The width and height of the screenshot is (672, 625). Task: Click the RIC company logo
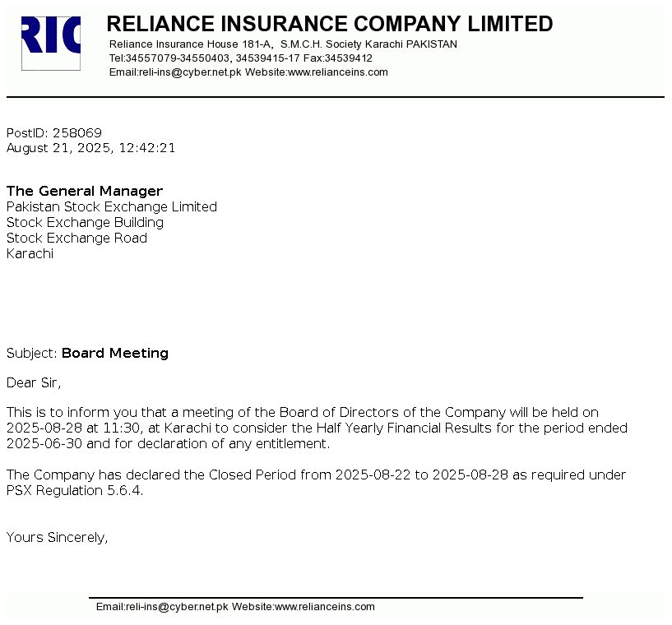[51, 42]
